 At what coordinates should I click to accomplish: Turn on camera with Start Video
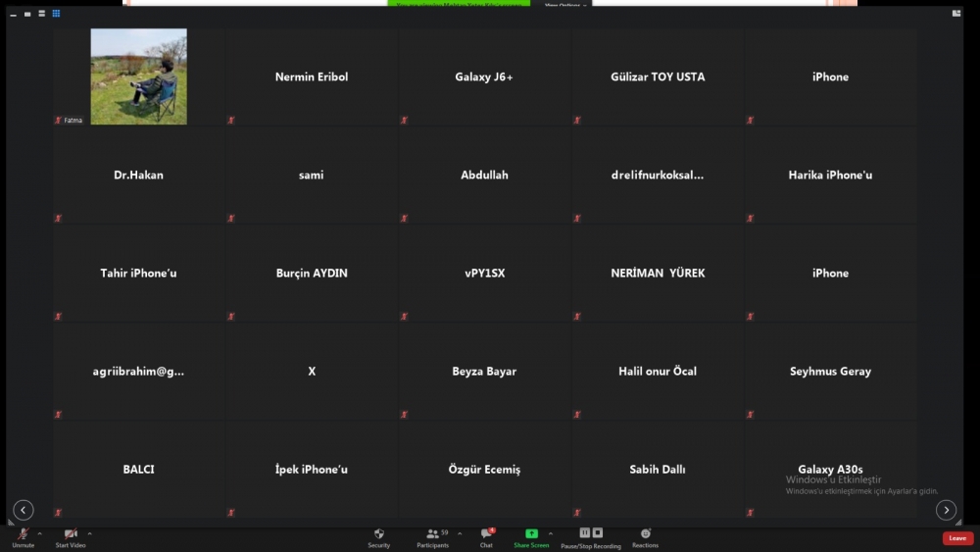click(71, 534)
